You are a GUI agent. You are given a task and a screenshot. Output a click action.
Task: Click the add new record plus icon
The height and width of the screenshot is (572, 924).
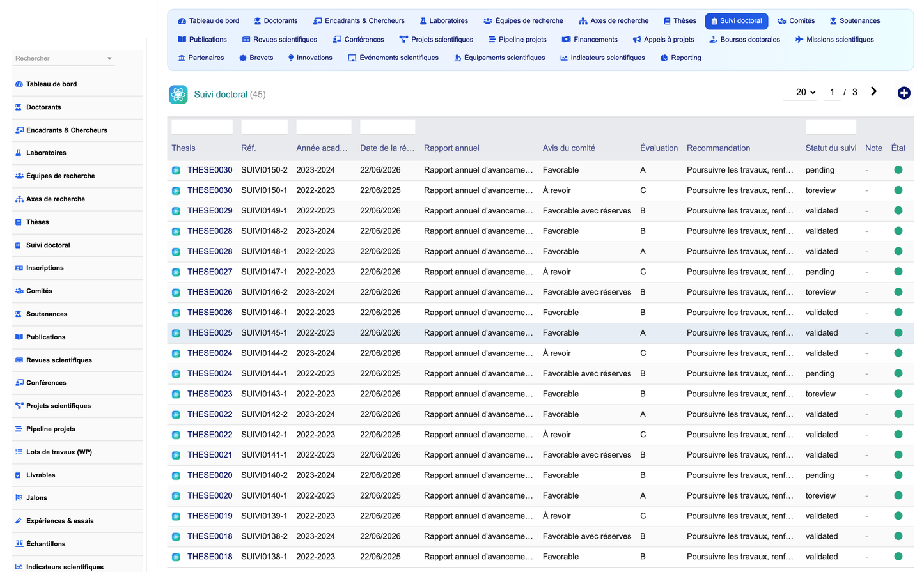(904, 93)
